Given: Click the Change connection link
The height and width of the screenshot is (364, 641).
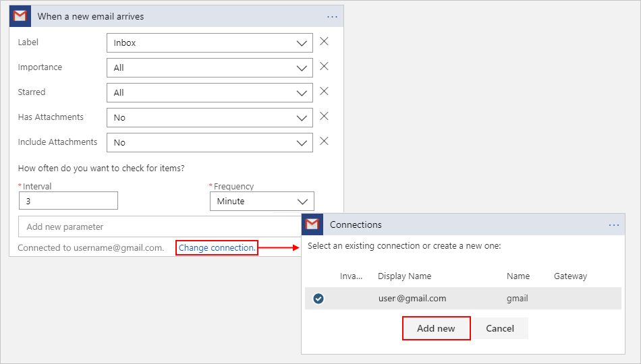Looking at the screenshot, I should [217, 247].
